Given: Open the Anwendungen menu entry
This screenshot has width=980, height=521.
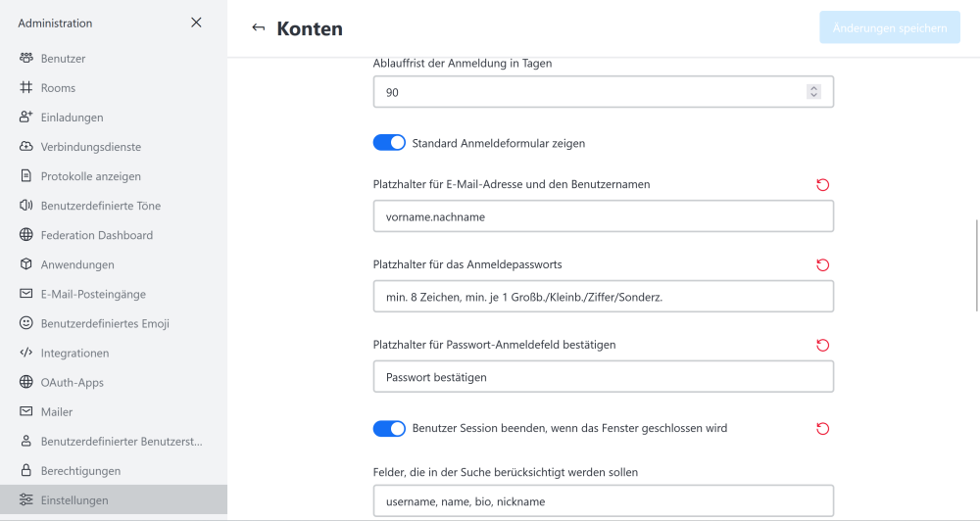Looking at the screenshot, I should pos(114,264).
